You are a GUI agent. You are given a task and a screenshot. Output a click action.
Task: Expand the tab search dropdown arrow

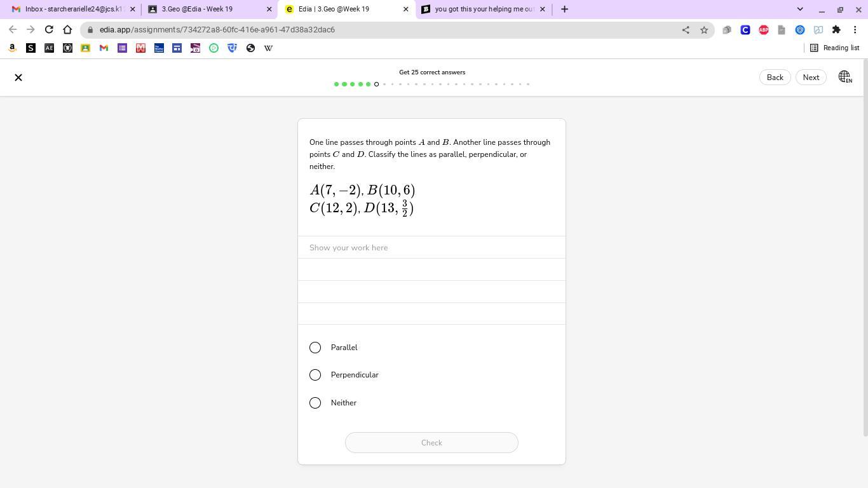pyautogui.click(x=800, y=10)
